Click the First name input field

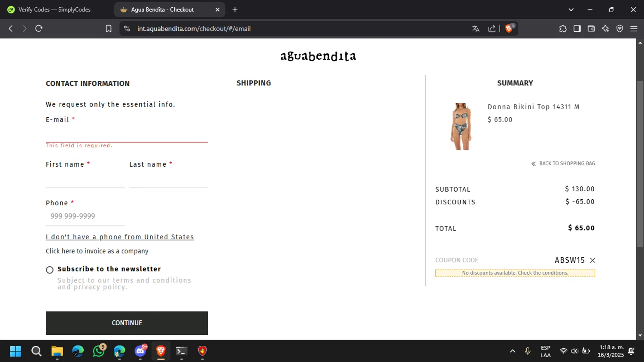pos(85,180)
